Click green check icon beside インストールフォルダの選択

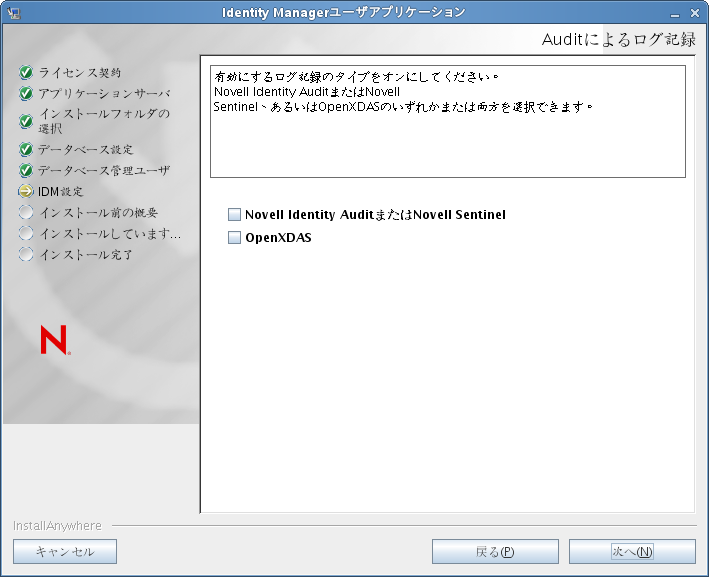(x=26, y=121)
